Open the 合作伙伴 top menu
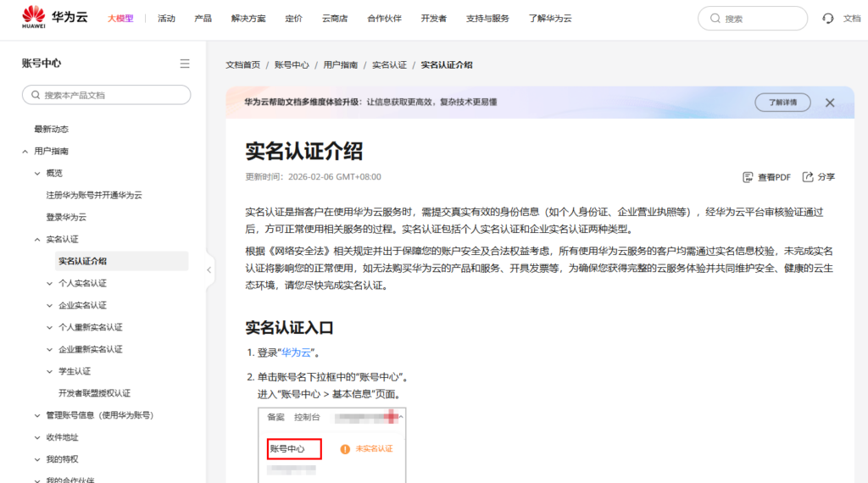The width and height of the screenshot is (868, 483). (384, 19)
